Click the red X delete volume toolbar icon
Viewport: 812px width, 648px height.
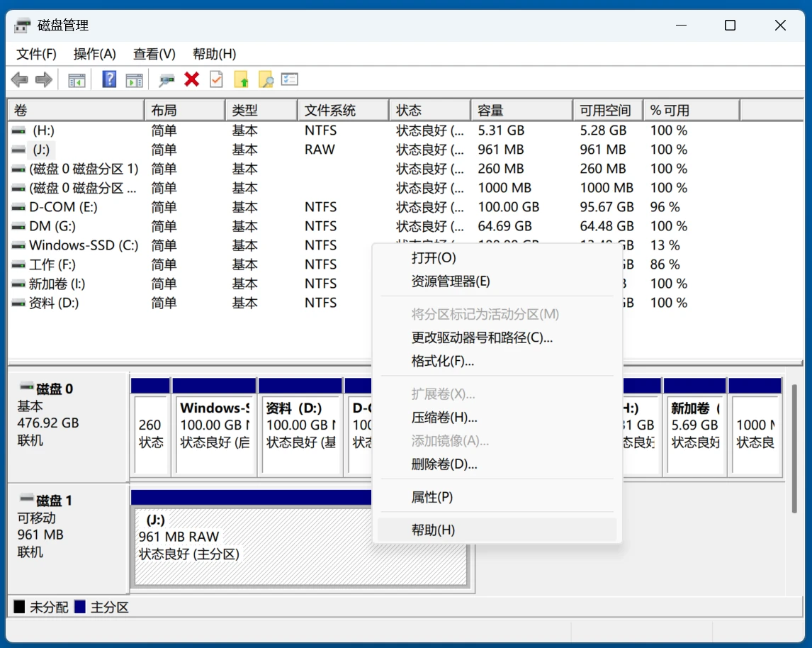coord(191,79)
